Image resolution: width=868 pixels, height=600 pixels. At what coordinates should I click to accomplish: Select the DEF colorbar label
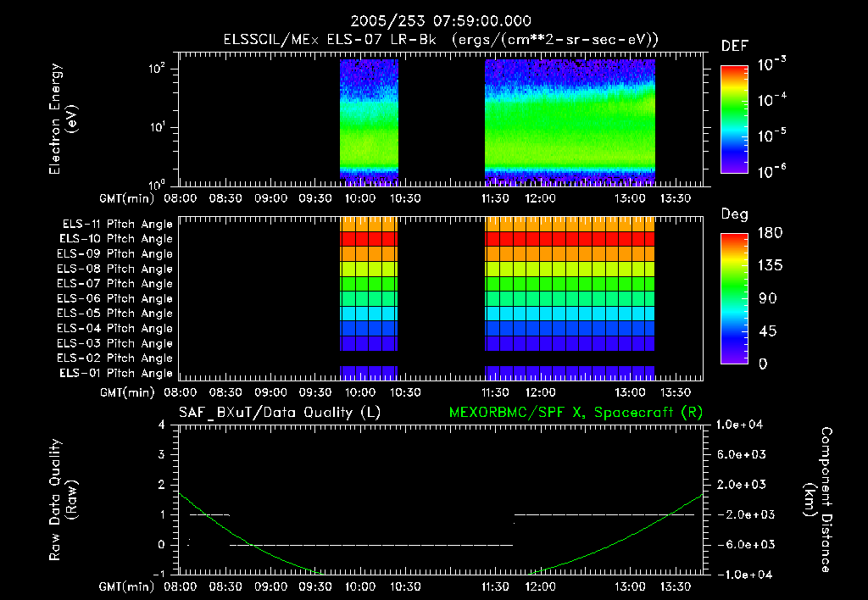click(x=734, y=46)
